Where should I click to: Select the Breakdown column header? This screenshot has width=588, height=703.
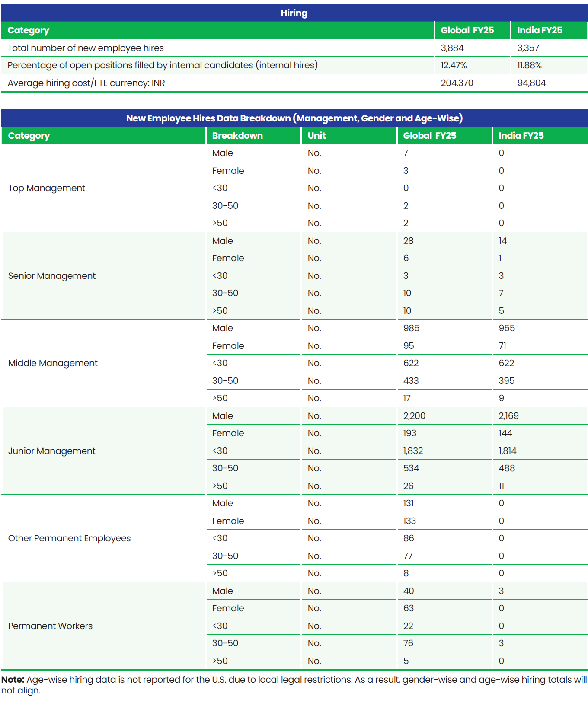pyautogui.click(x=237, y=136)
